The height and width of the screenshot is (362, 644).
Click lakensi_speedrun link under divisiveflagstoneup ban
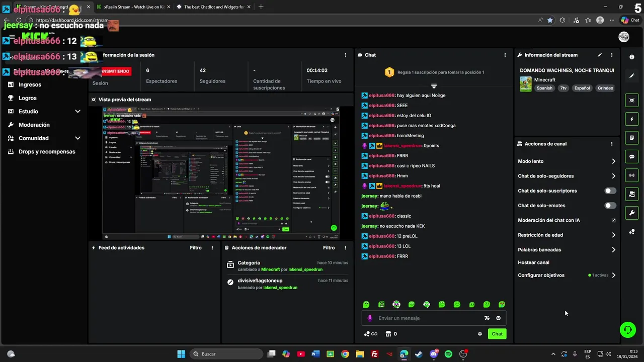[280, 288]
